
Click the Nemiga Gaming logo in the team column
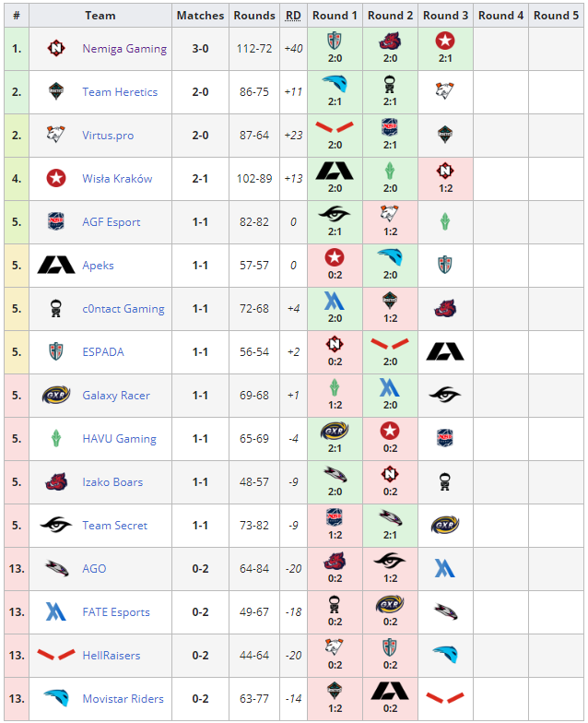click(x=56, y=48)
